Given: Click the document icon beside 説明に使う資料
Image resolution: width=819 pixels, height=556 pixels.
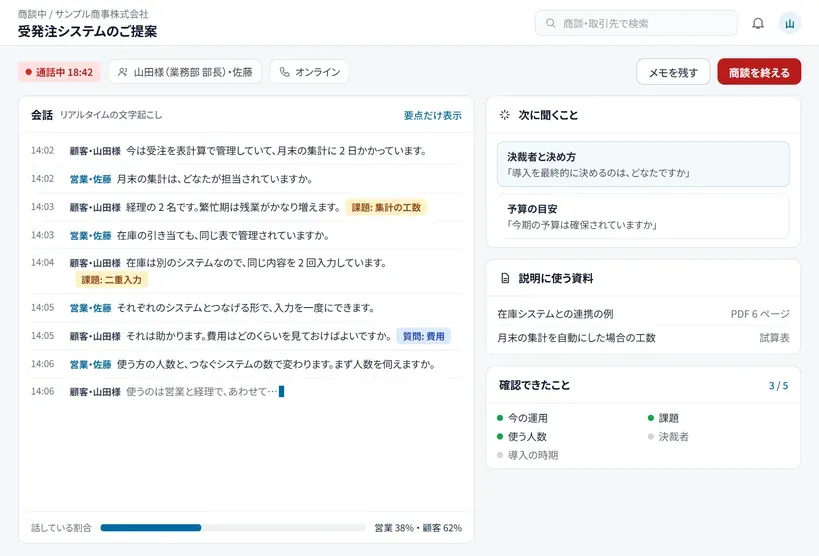Looking at the screenshot, I should (505, 278).
